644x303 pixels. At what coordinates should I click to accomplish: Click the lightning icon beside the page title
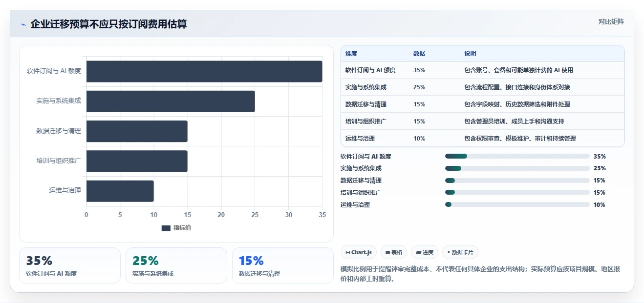[x=23, y=24]
